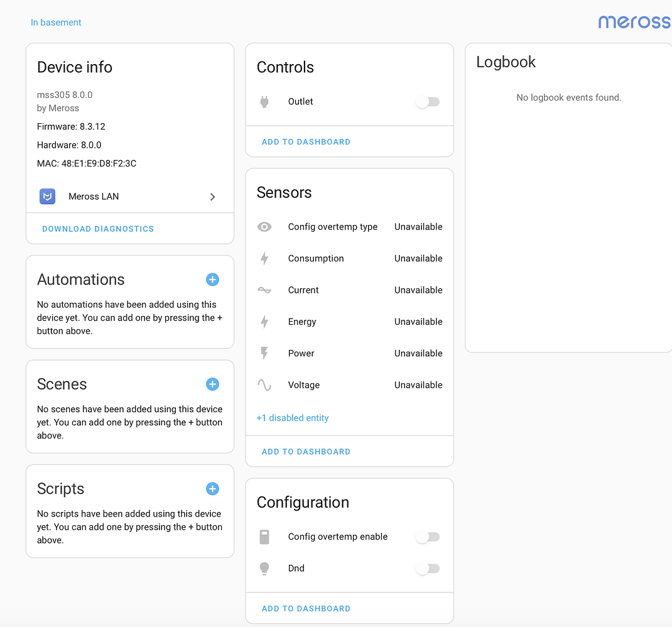Viewport: 672px width, 627px height.
Task: Show the +1 disabled entity
Action: (x=292, y=417)
